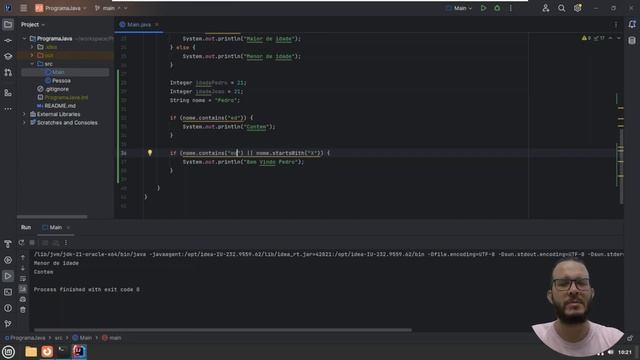This screenshot has width=640, height=360.
Task: Open more run actions in the title bar
Action: 511,8
